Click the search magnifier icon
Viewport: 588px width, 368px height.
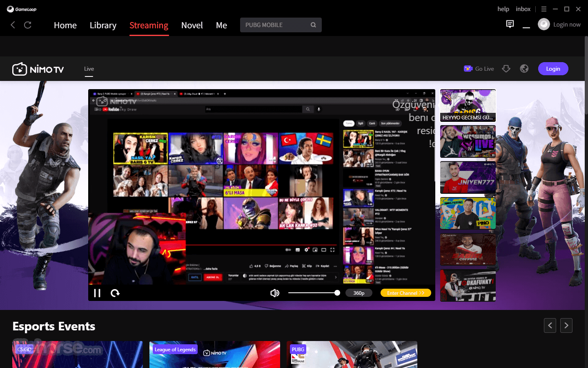(x=313, y=25)
